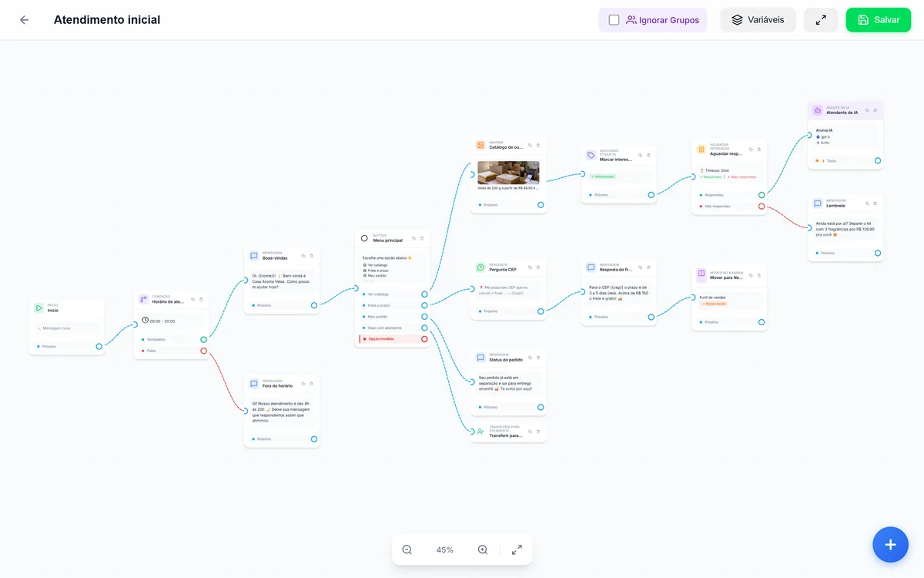
Task: Duplicate the Menu principal node
Action: [x=413, y=238]
